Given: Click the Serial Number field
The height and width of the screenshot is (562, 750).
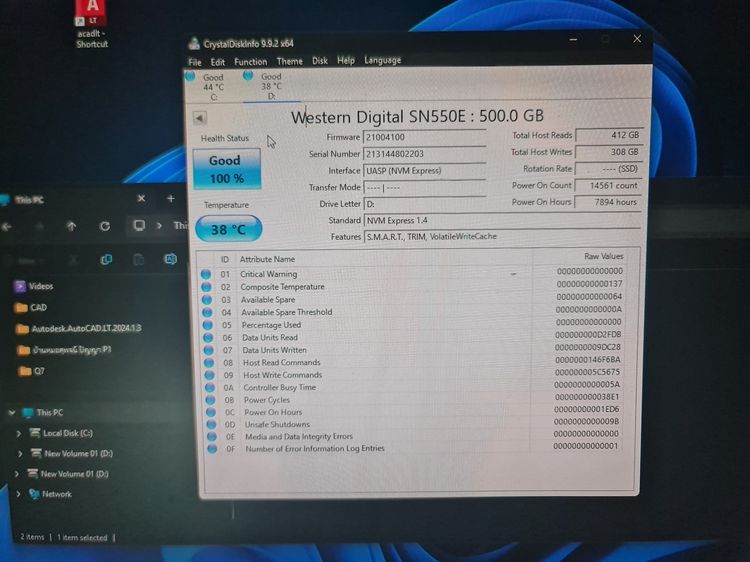Looking at the screenshot, I should point(424,154).
